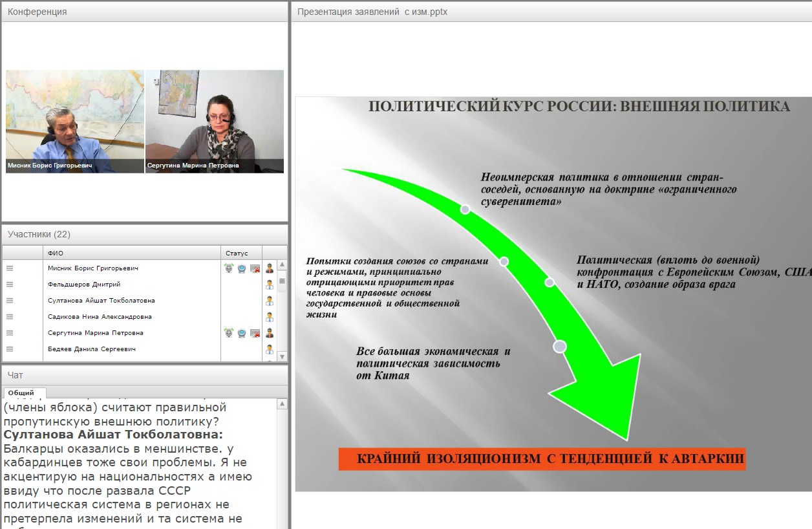Viewport: 812px width, 529px height.
Task: Click slide text starting Попытки создания союзов
Action: pos(397,288)
